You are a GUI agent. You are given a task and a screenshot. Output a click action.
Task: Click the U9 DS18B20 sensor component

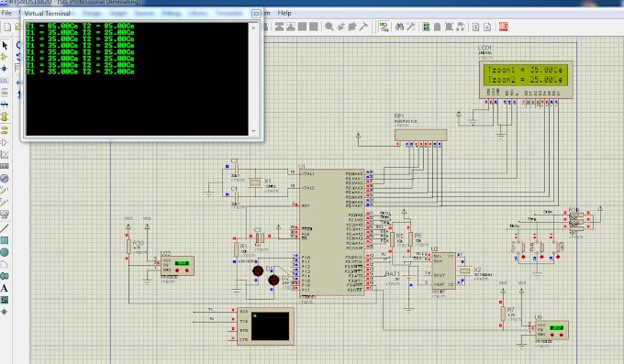pos(552,330)
